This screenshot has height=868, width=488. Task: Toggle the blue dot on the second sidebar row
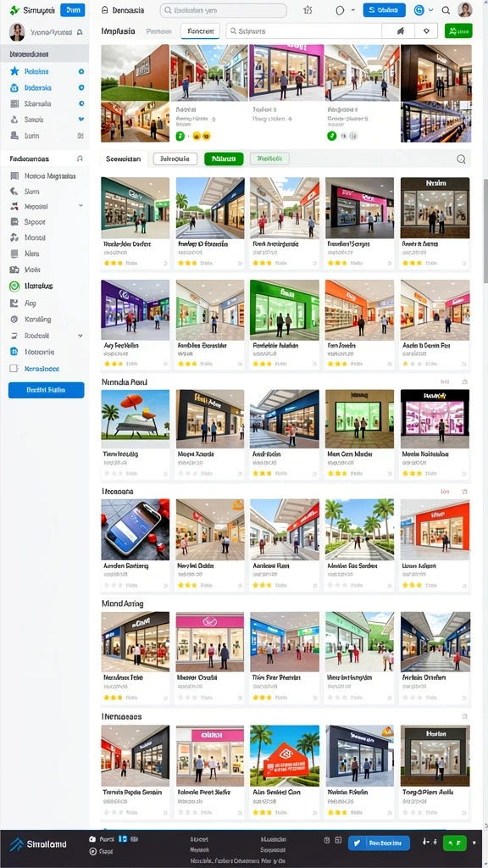click(81, 87)
